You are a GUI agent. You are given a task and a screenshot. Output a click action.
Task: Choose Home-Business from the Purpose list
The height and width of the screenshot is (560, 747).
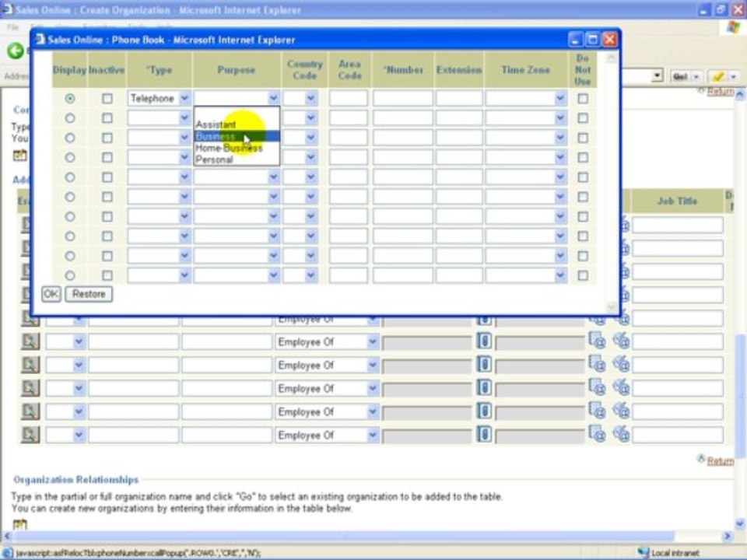click(237, 148)
